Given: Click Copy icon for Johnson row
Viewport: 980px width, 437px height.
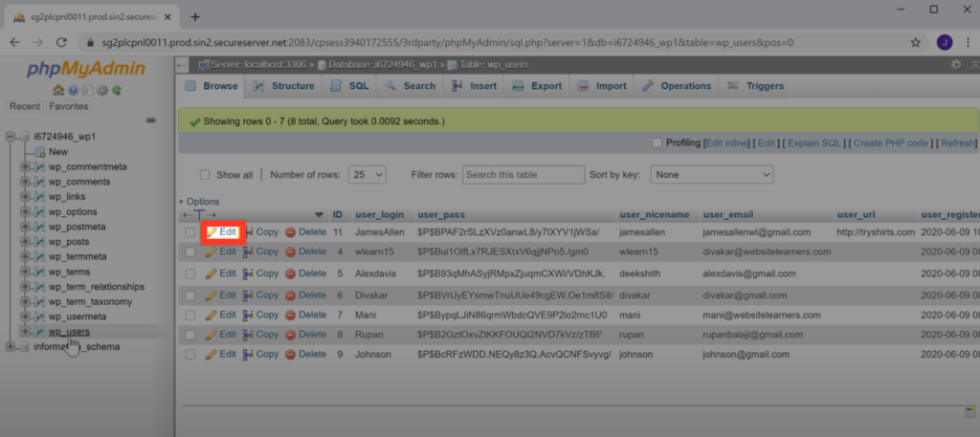Looking at the screenshot, I should [x=248, y=355].
